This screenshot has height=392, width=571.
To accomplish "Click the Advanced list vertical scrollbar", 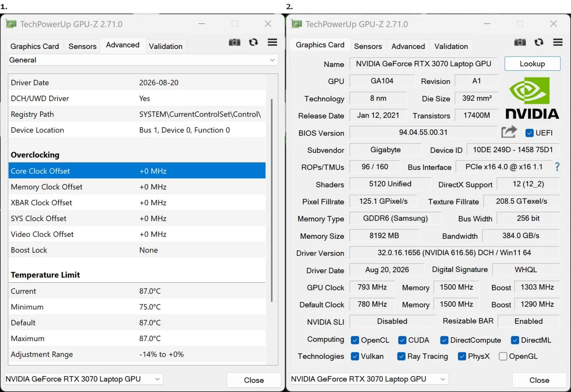I will [x=272, y=200].
